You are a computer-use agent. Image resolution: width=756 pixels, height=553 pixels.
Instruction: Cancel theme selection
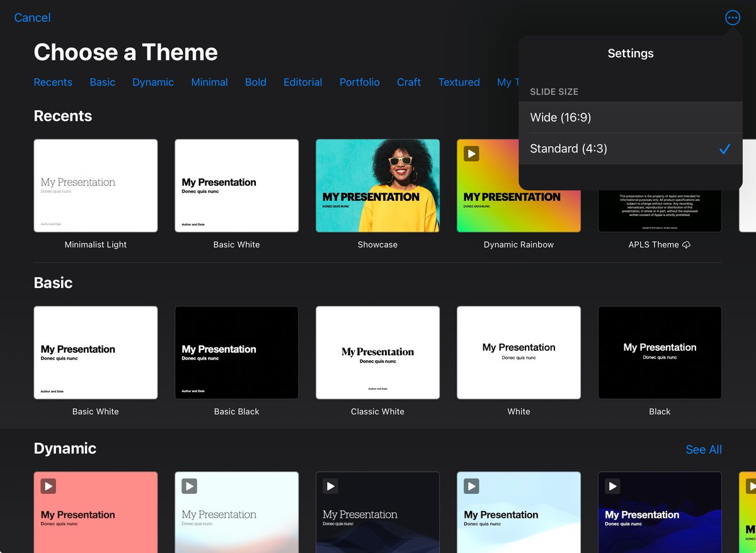(x=32, y=18)
